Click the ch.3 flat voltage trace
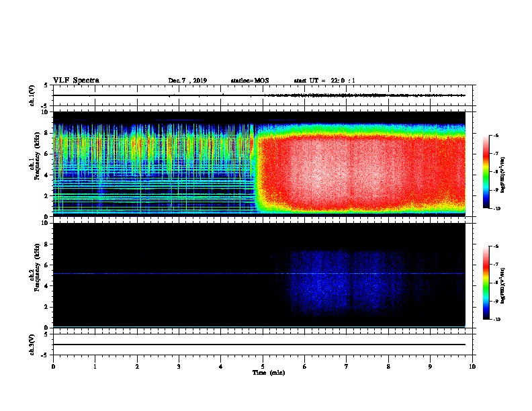 pyautogui.click(x=259, y=345)
